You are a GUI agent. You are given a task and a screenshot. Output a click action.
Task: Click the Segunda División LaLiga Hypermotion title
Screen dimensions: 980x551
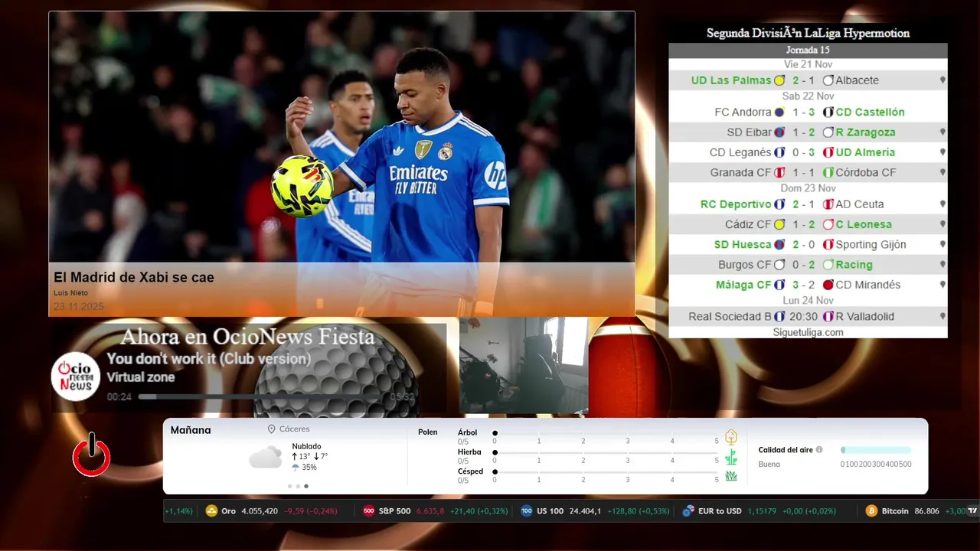(808, 33)
